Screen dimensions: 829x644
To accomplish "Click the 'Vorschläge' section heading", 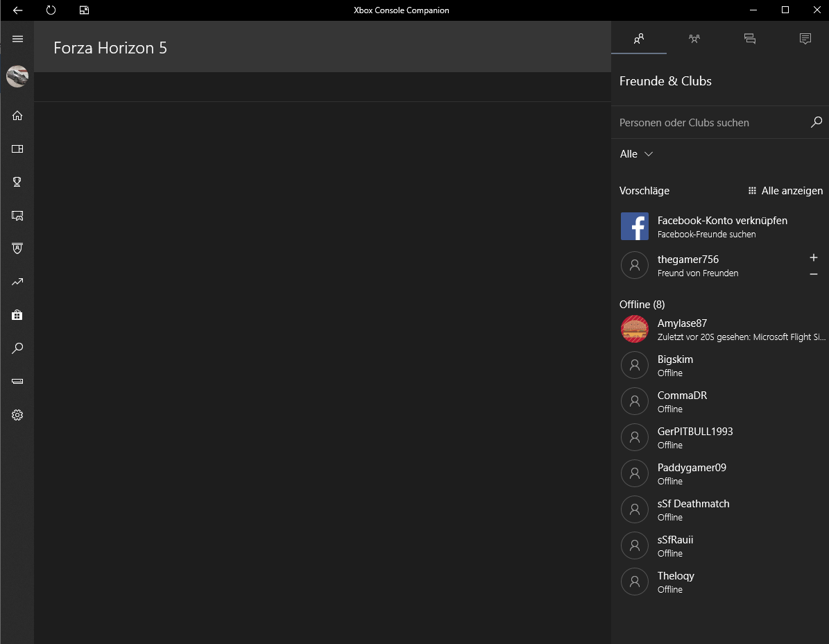I will [644, 191].
